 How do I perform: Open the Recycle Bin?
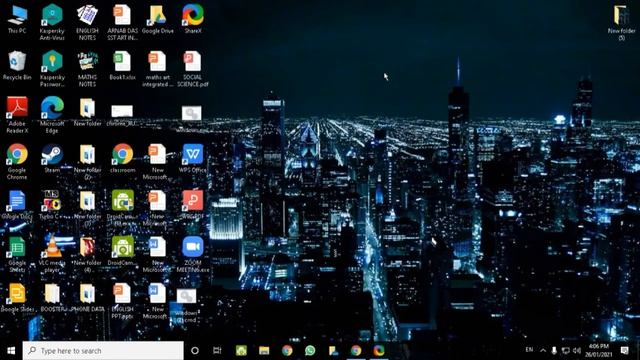point(17,65)
